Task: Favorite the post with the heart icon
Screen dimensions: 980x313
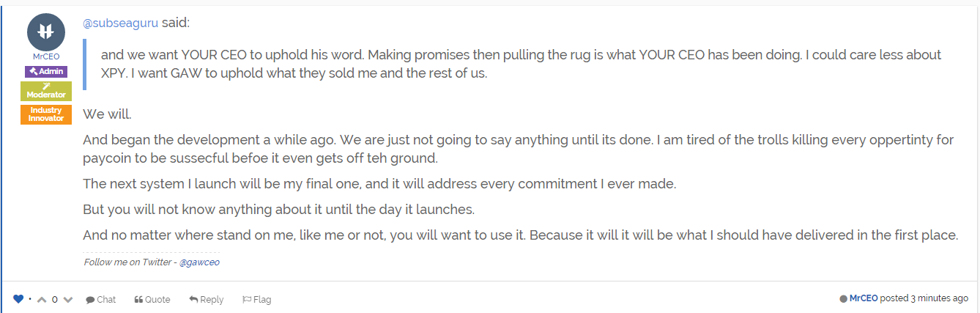Action: click(x=18, y=299)
